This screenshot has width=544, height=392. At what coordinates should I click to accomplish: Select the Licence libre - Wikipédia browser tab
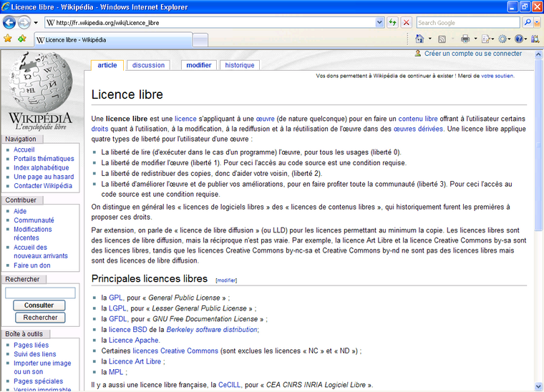113,40
